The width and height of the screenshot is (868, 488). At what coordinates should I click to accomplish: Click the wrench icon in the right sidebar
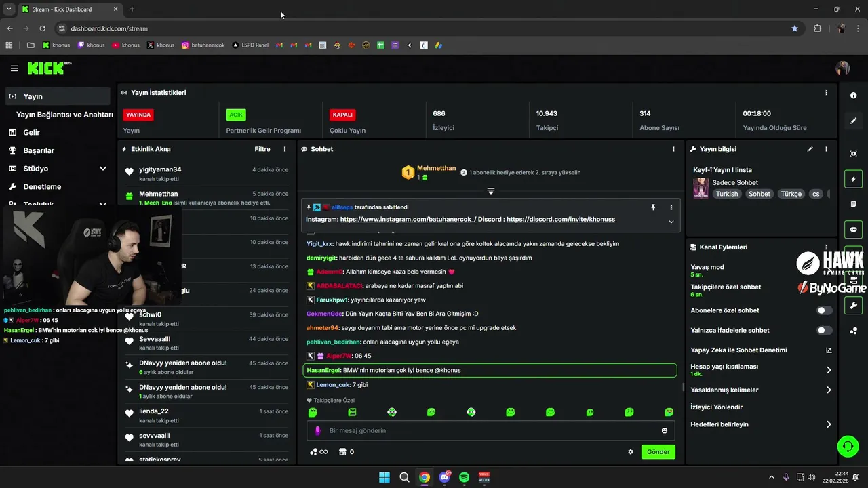pyautogui.click(x=853, y=306)
